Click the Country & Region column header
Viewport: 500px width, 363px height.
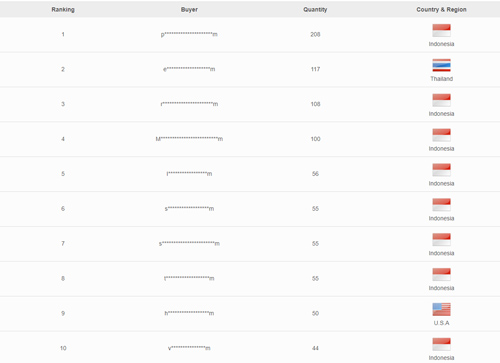tap(441, 9)
